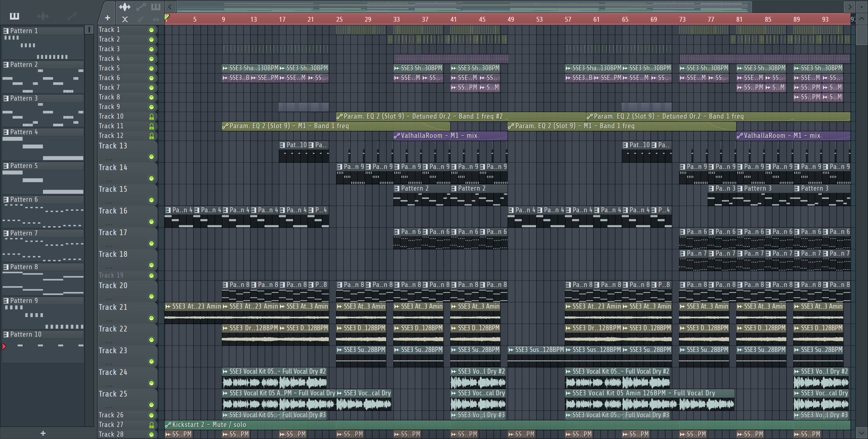The width and height of the screenshot is (868, 439).
Task: Click the Track 3 header name
Action: [109, 49]
